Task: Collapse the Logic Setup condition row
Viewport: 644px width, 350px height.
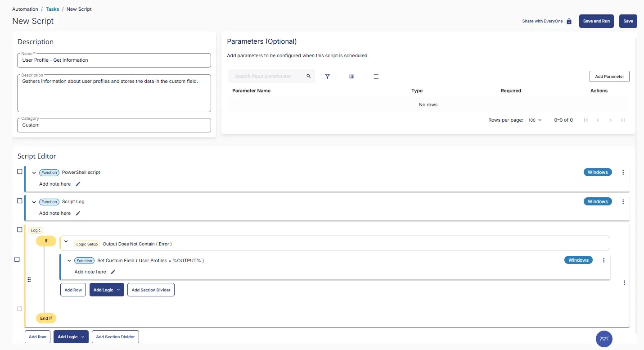Action: (66, 242)
